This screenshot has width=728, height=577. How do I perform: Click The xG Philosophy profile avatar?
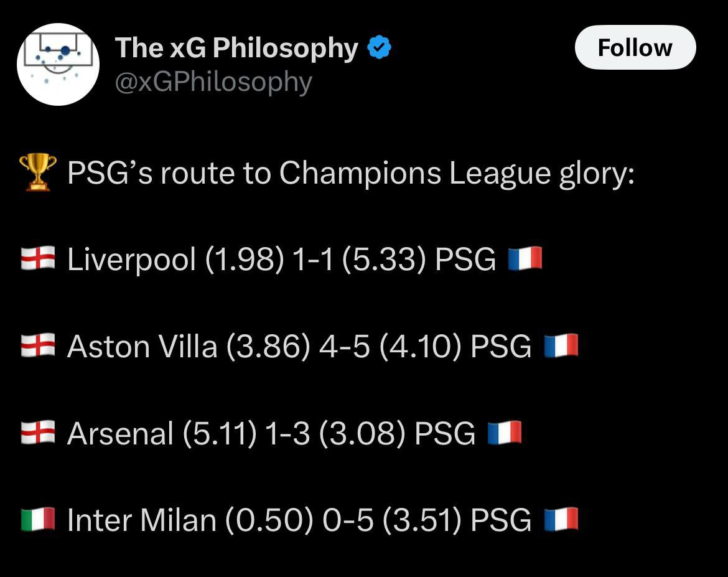pos(58,64)
